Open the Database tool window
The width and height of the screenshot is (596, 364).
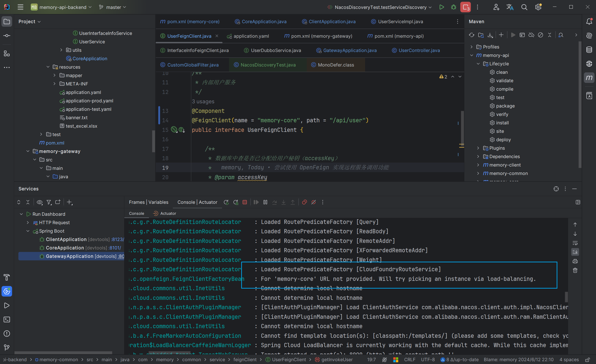click(589, 50)
